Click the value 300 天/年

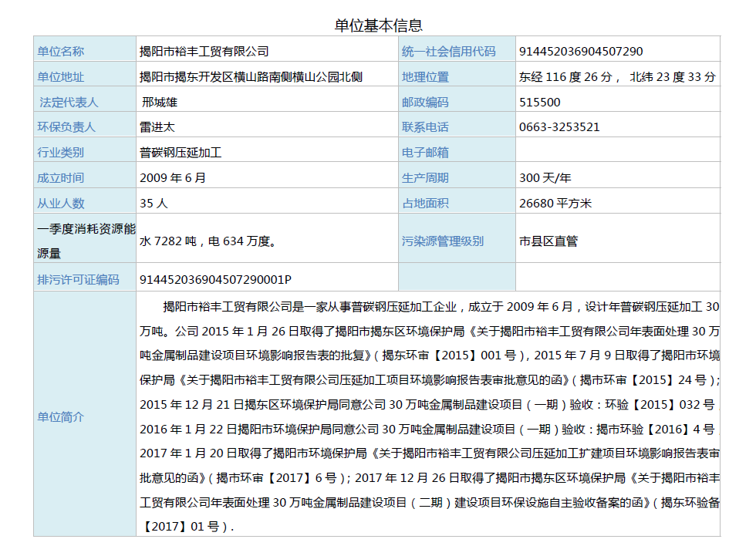pyautogui.click(x=545, y=178)
